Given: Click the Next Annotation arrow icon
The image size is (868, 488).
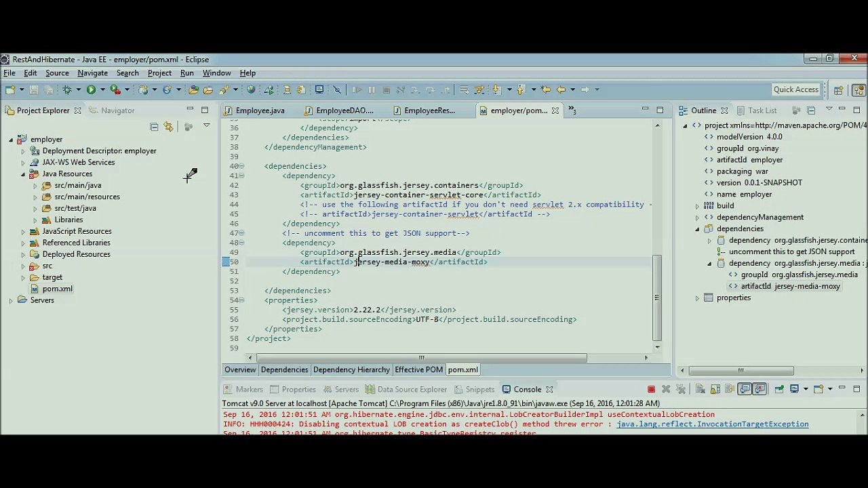Looking at the screenshot, I should pos(496,89).
